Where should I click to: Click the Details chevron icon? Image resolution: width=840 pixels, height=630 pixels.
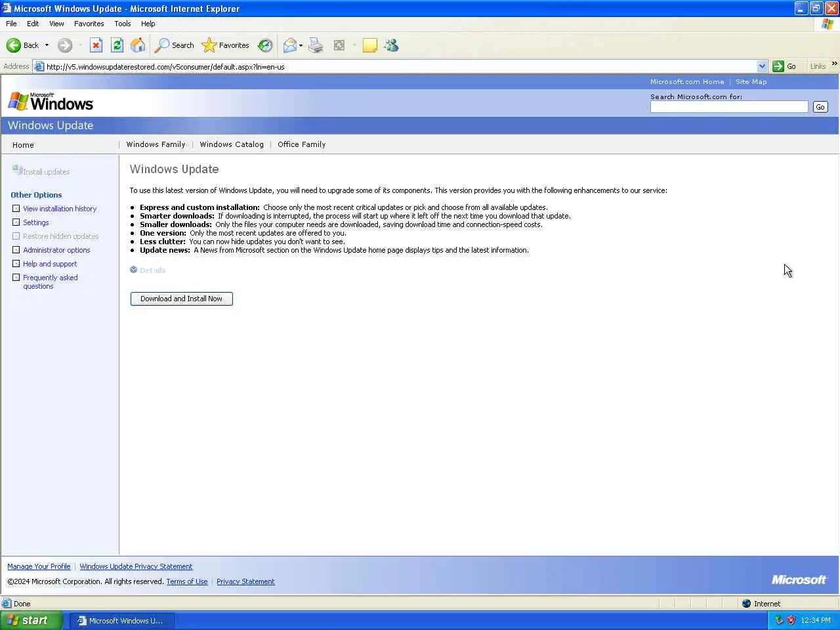click(x=134, y=270)
